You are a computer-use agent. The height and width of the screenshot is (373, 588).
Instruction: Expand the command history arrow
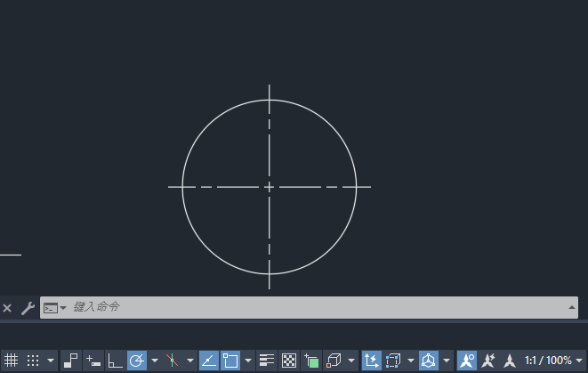(571, 307)
